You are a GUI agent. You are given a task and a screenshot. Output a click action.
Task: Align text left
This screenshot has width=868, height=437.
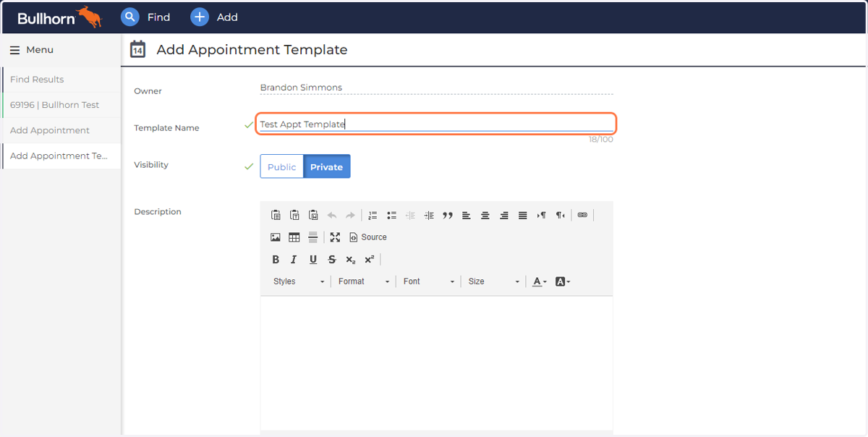point(467,215)
